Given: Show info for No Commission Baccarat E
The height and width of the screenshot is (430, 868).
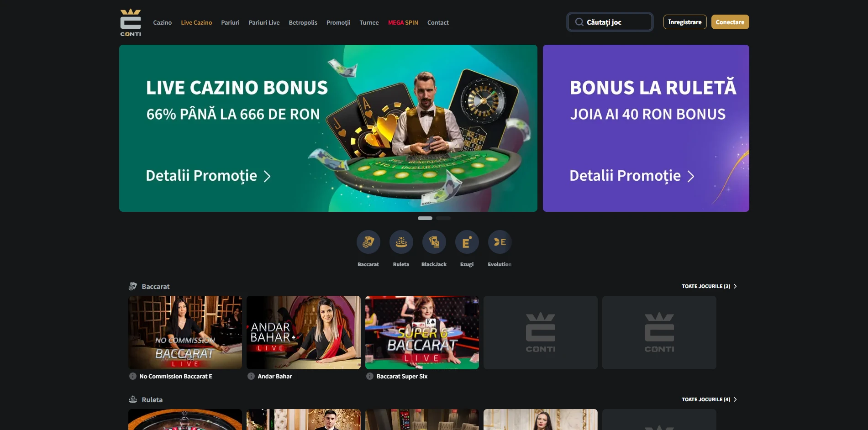Looking at the screenshot, I should (133, 376).
